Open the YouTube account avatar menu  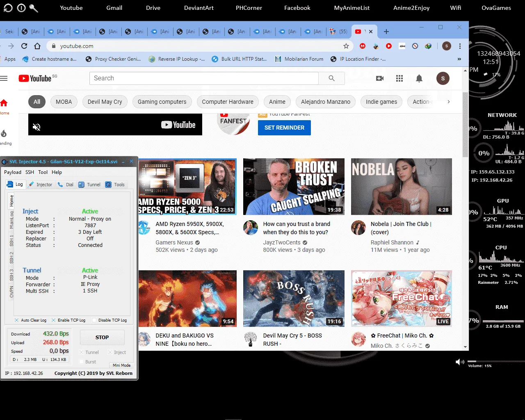pyautogui.click(x=443, y=78)
